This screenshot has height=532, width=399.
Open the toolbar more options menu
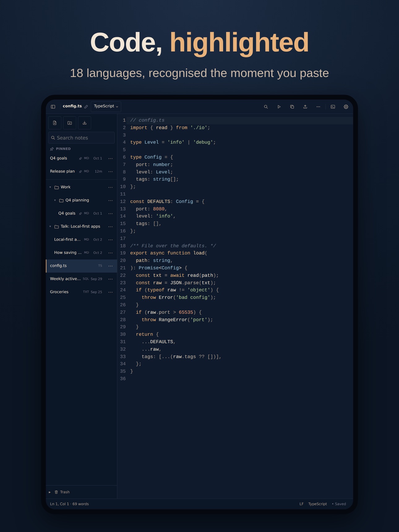click(318, 107)
